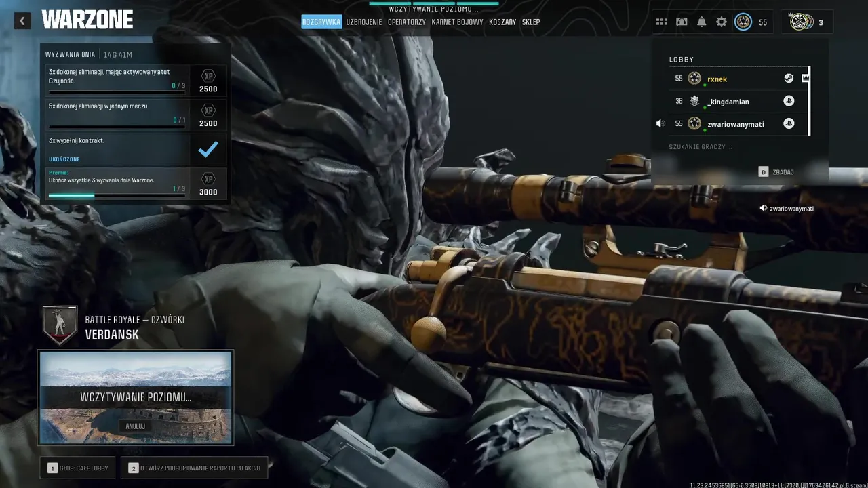Click the bonus challenge 1/3 progress bar
The height and width of the screenshot is (488, 868).
point(117,195)
